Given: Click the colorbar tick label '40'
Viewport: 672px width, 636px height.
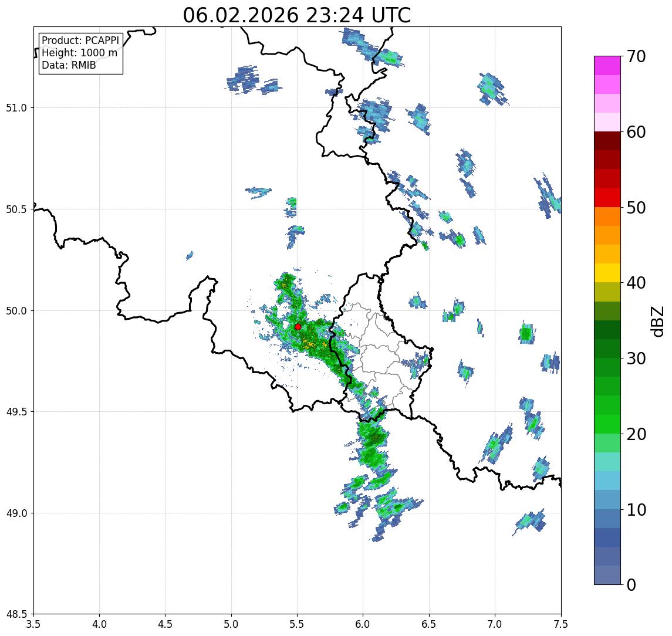Looking at the screenshot, I should 636,282.
